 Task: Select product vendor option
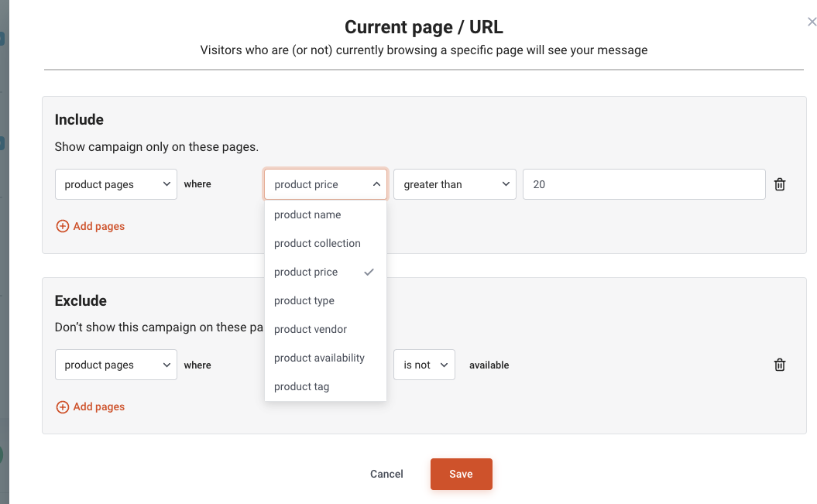coord(325,329)
